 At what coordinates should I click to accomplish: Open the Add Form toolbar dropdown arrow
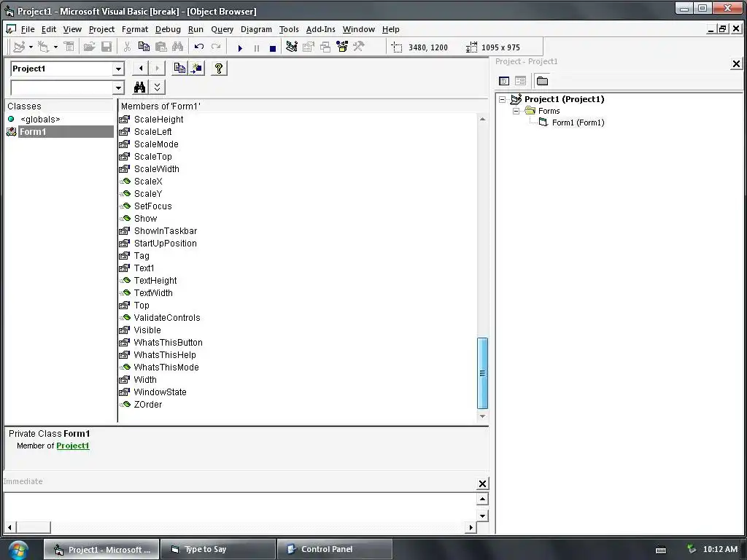(55, 47)
